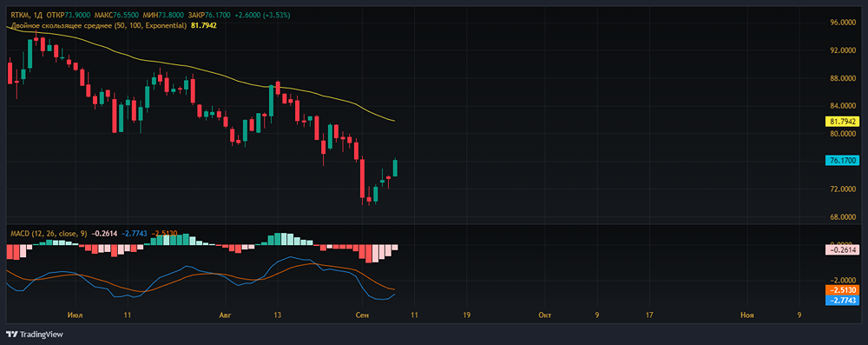Viewport: 868px width, 345px height.
Task: Click the TradingView logo
Action: 35,335
